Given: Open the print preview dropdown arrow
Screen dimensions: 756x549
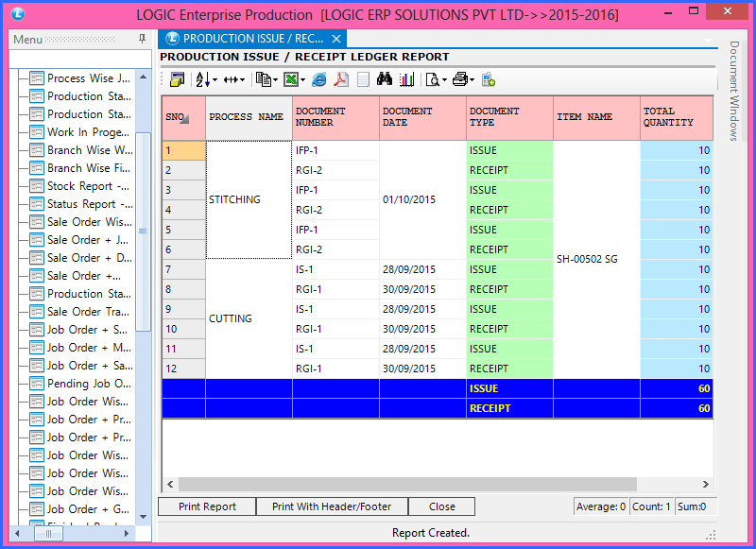Looking at the screenshot, I should [x=444, y=80].
